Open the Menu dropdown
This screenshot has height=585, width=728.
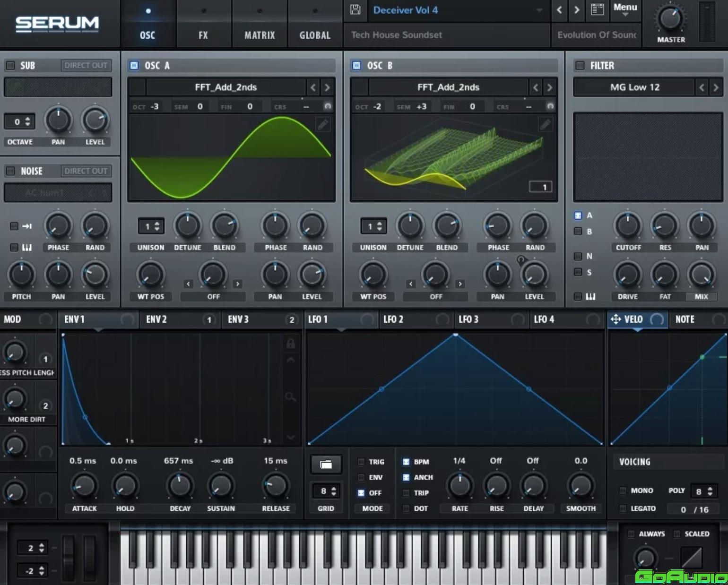[625, 10]
